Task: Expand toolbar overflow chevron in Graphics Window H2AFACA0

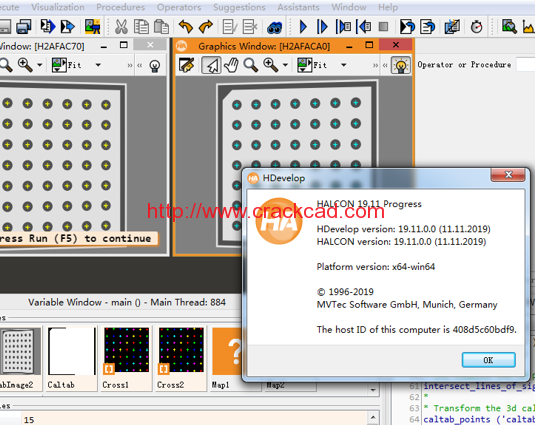Action: (375, 65)
